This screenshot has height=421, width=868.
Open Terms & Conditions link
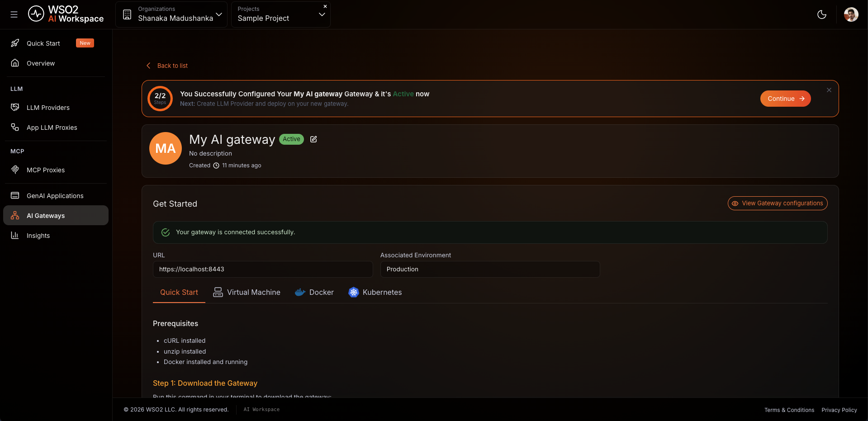point(789,410)
